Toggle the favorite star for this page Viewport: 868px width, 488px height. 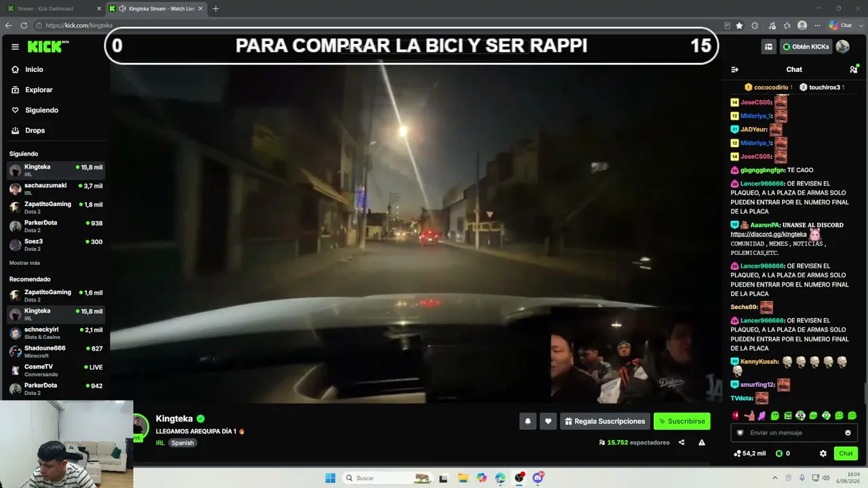coord(739,26)
